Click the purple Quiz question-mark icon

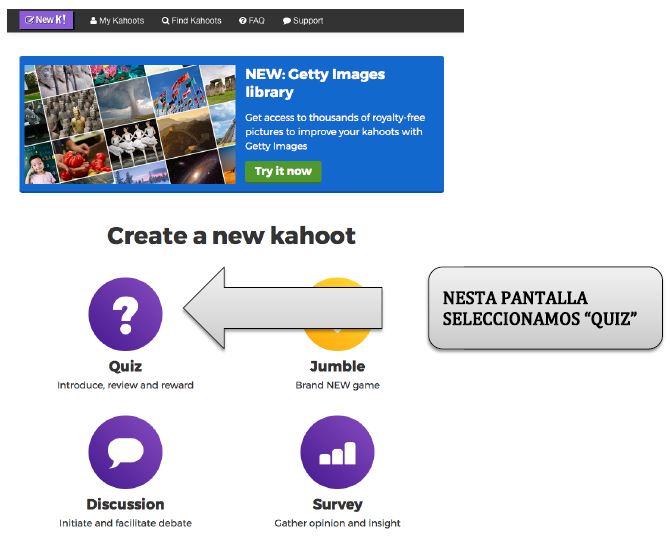tap(125, 314)
